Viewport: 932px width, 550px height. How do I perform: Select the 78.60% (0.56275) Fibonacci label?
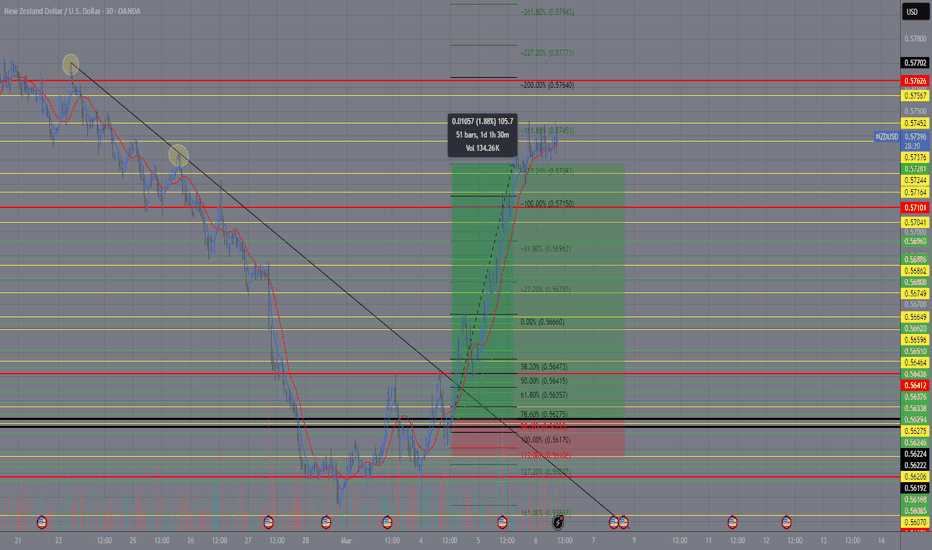[544, 414]
